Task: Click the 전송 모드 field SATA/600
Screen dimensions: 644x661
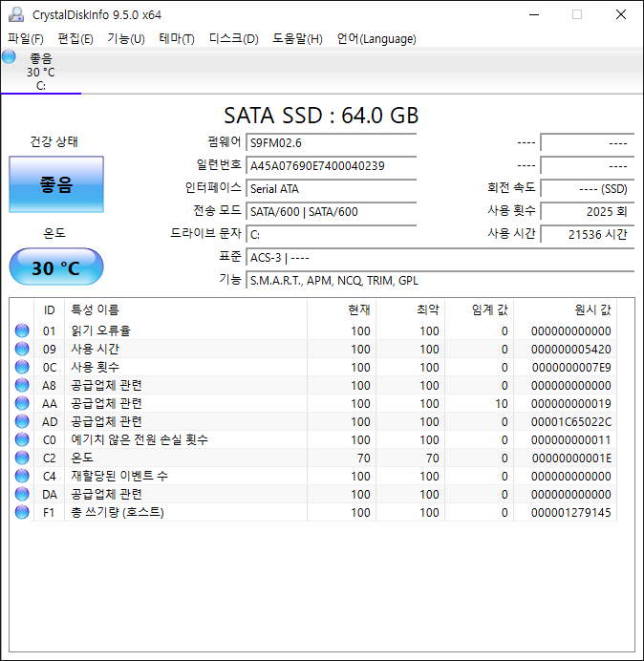Action: pyautogui.click(x=332, y=211)
